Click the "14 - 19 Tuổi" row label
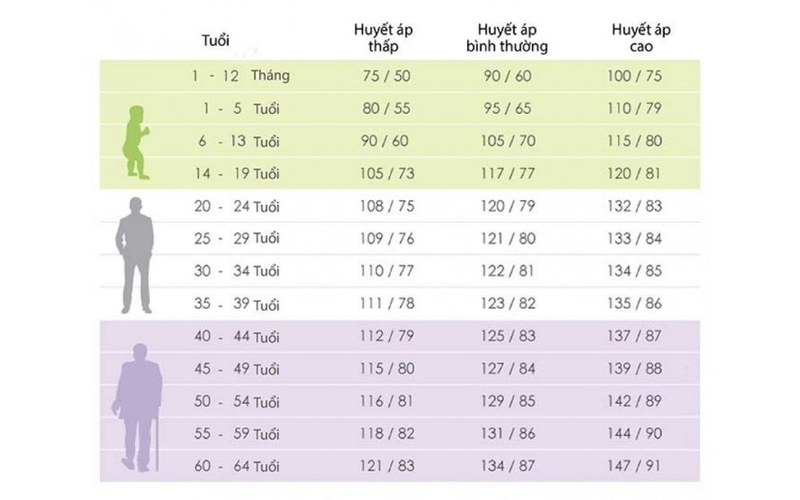The width and height of the screenshot is (800, 500). (x=235, y=173)
